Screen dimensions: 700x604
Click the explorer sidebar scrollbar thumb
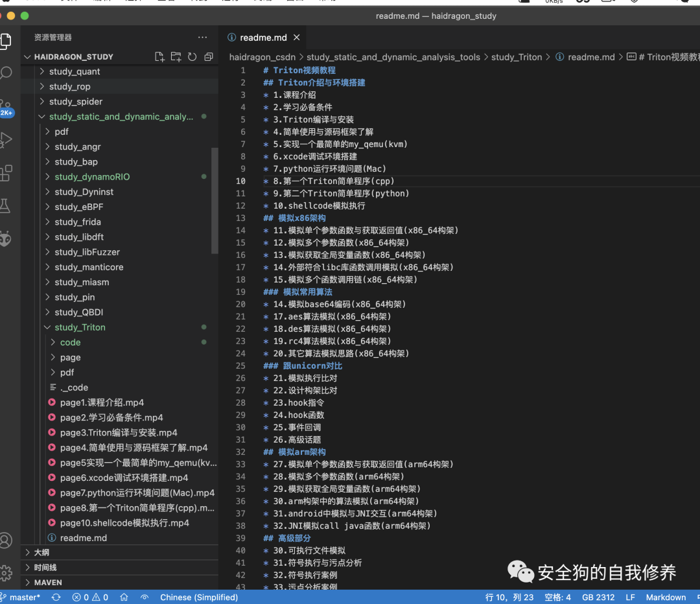tap(215, 200)
